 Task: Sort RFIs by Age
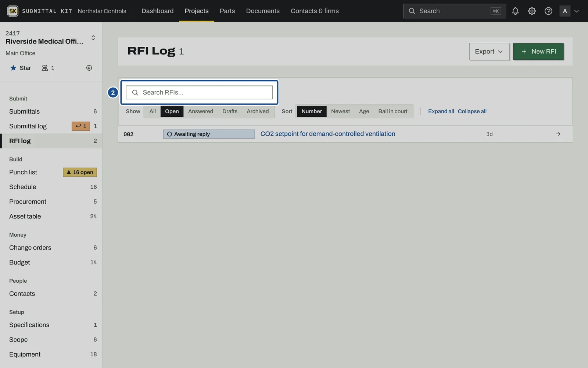pos(364,112)
